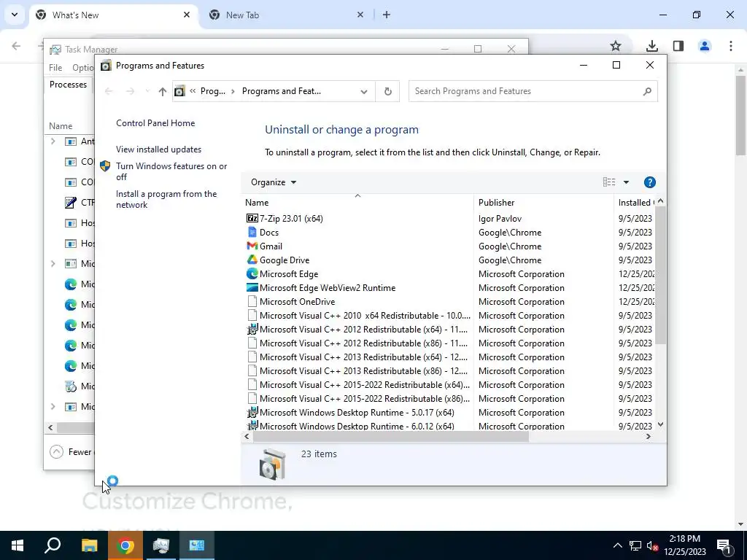Show hidden system tray icons
This screenshot has height=560, width=747.
[x=617, y=545]
